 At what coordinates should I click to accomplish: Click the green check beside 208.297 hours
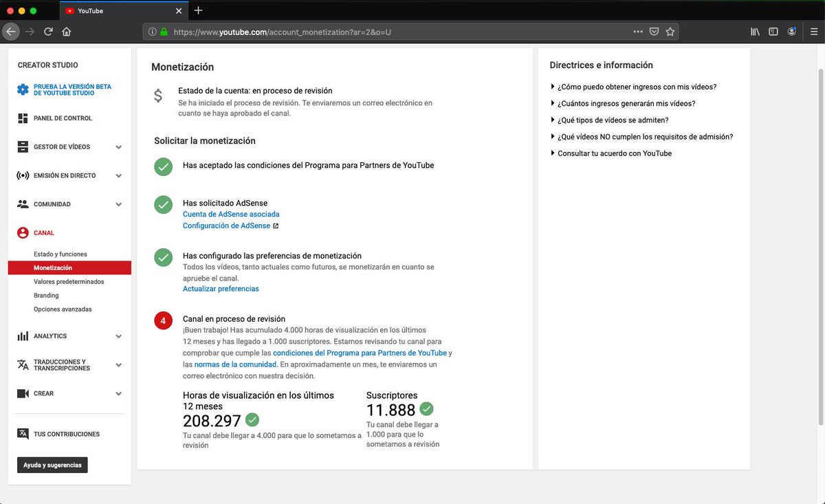(x=252, y=419)
